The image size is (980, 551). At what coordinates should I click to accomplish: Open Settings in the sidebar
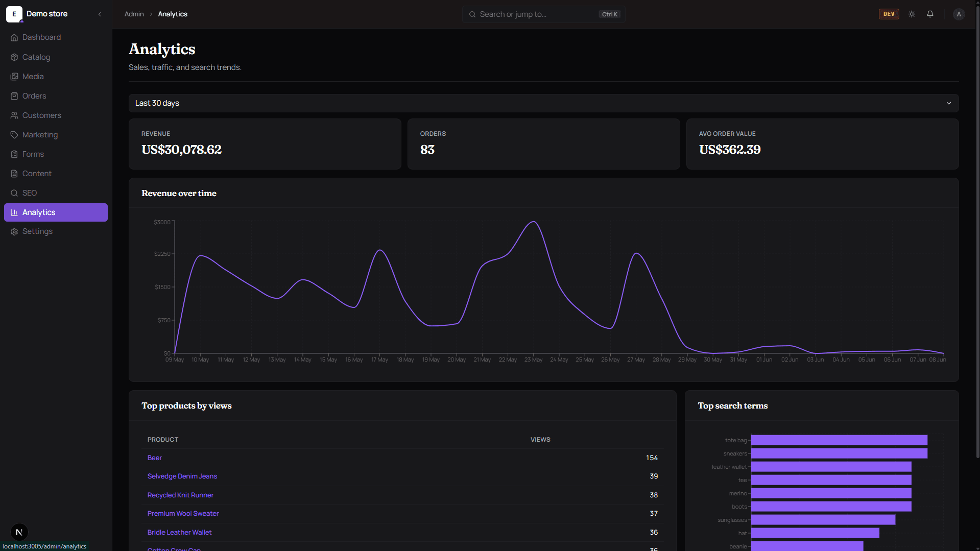56,231
